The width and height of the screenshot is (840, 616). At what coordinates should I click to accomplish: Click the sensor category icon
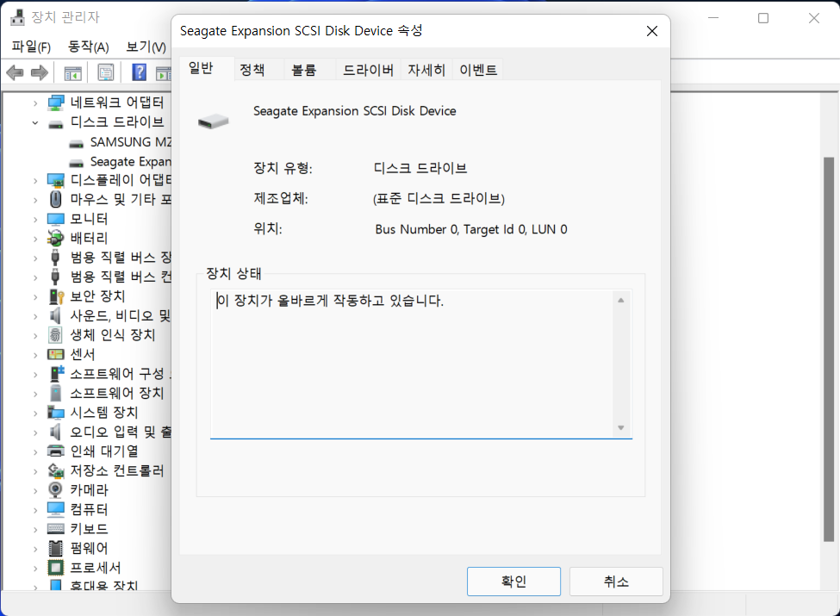click(x=56, y=354)
